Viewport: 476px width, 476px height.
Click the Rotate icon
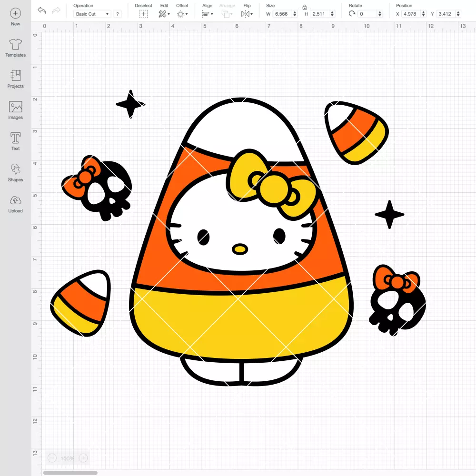[352, 14]
